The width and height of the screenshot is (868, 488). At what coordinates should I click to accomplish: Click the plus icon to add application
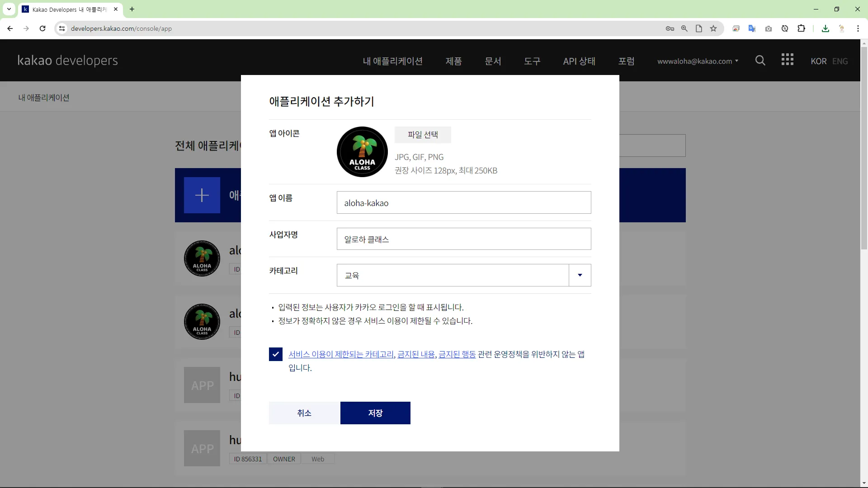pyautogui.click(x=202, y=195)
